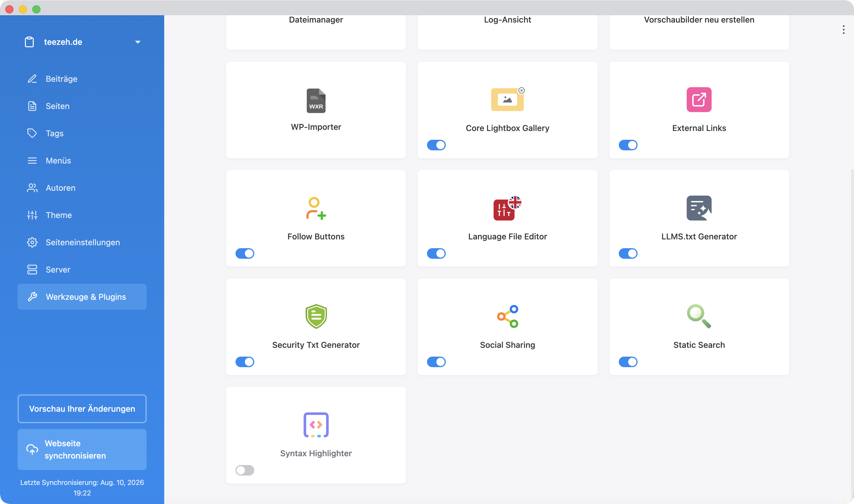Viewport: 854px width, 504px height.
Task: Open Seiteneinstellungen in the sidebar
Action: coord(82,242)
